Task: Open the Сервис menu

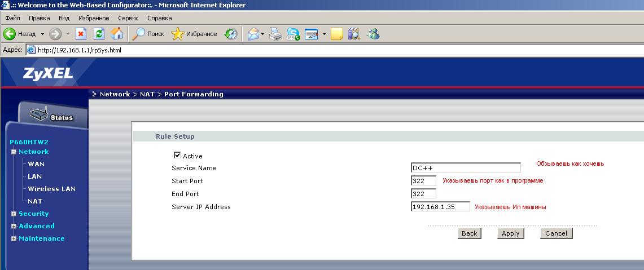Action: [x=129, y=18]
